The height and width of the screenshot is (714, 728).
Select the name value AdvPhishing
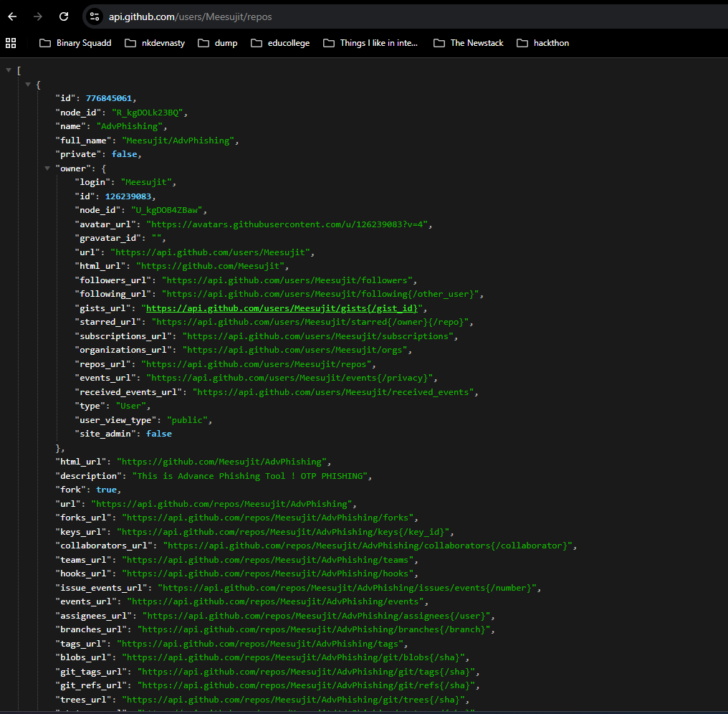click(130, 126)
